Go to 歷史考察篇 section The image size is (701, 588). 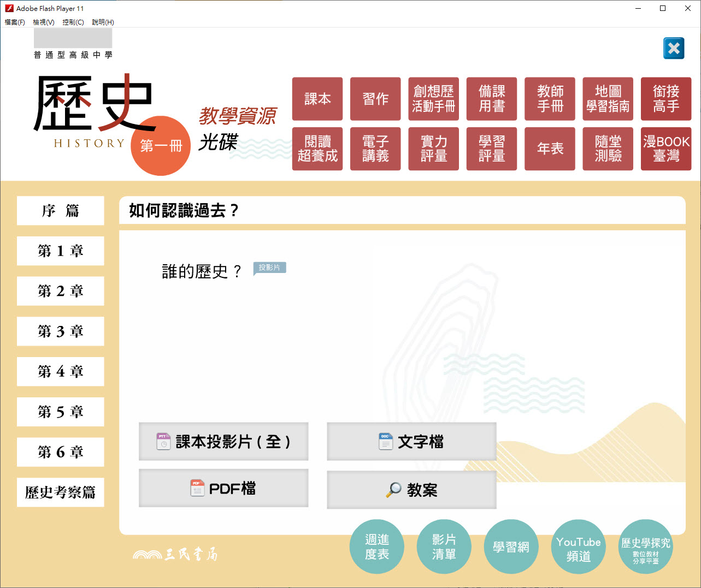click(x=61, y=492)
